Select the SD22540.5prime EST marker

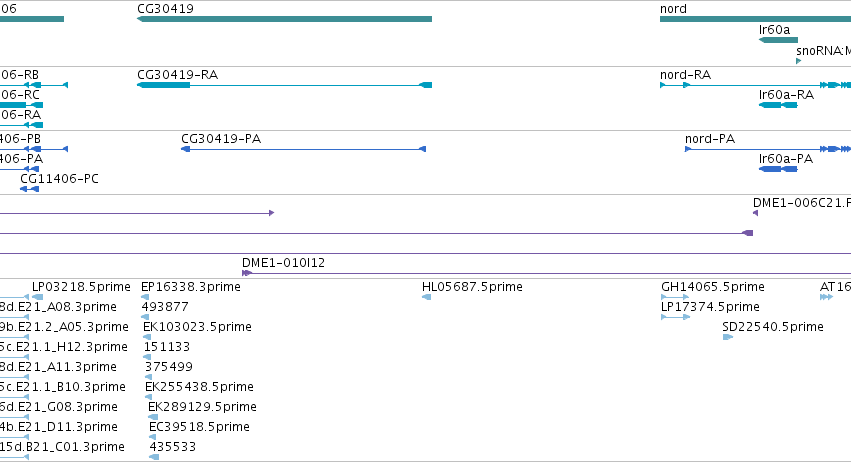[x=728, y=337]
